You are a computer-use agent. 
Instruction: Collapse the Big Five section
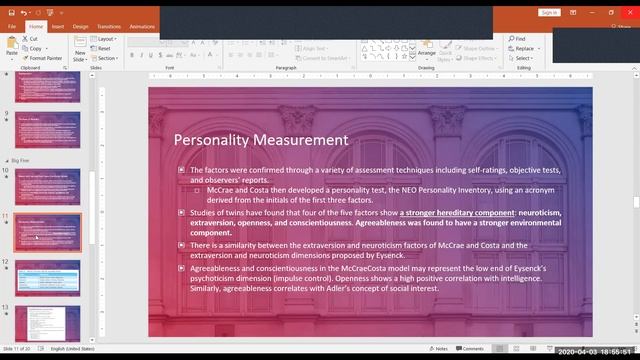point(7,161)
